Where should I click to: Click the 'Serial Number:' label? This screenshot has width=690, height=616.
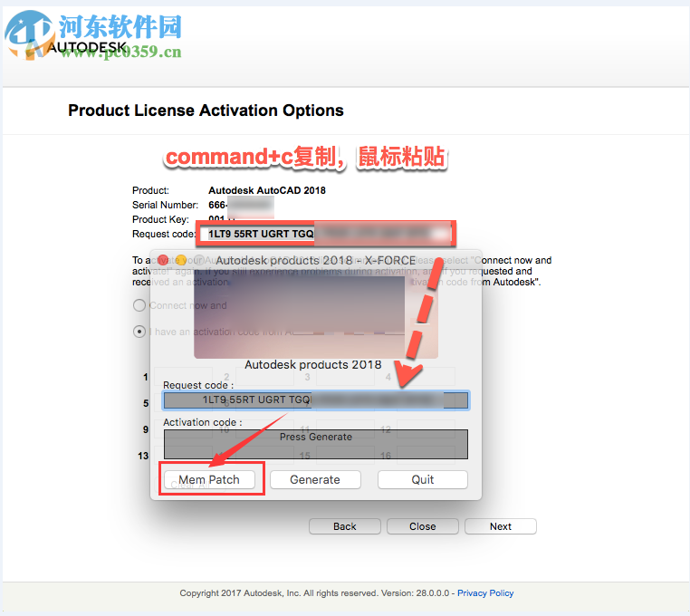point(165,205)
